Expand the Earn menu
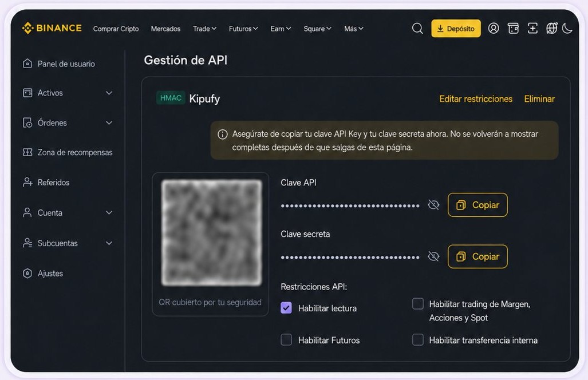The height and width of the screenshot is (380, 588). (x=281, y=29)
